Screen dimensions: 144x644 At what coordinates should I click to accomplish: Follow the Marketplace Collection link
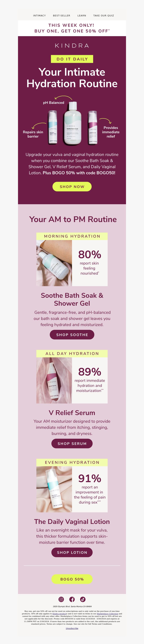pos(107,613)
